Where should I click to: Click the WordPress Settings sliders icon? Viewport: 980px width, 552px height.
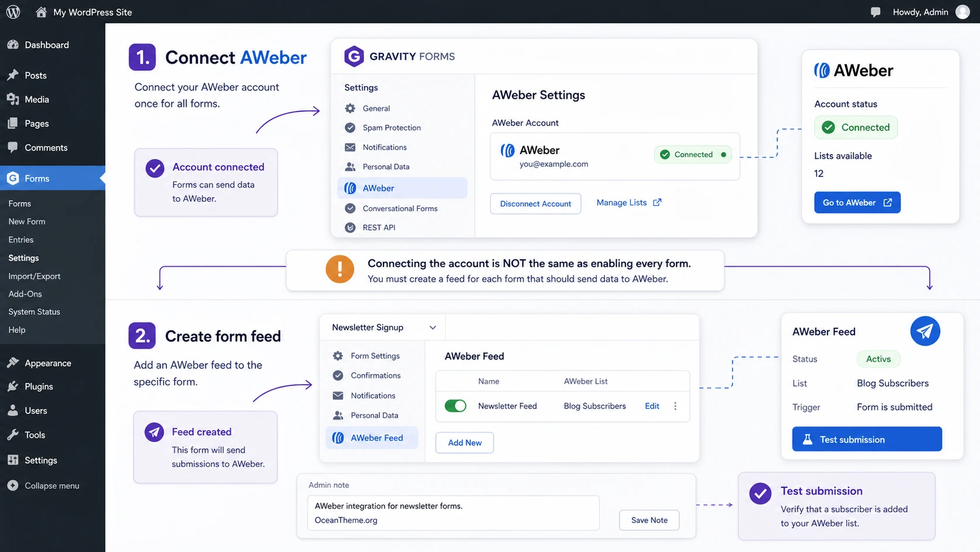pyautogui.click(x=13, y=460)
